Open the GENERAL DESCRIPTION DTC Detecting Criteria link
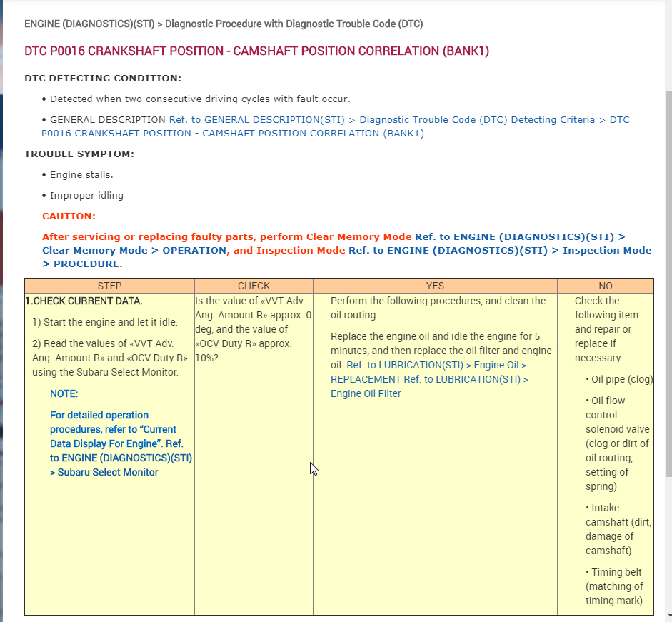672x622 pixels. (336, 126)
